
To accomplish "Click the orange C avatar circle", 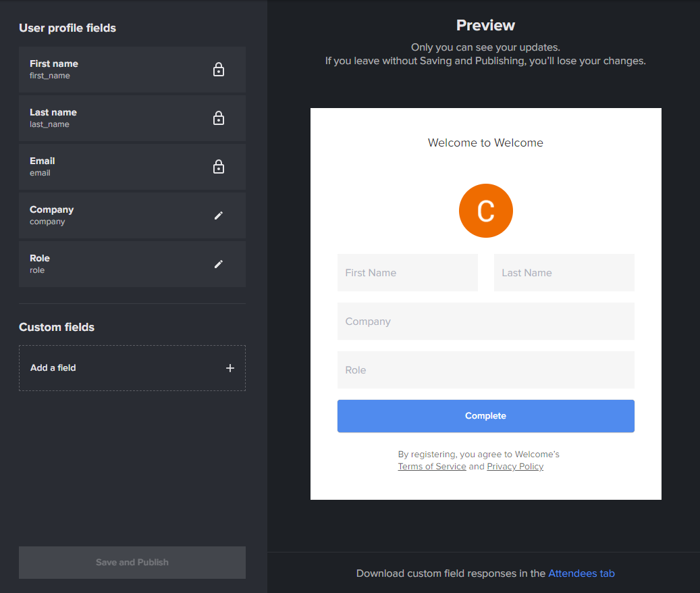I will (x=486, y=211).
